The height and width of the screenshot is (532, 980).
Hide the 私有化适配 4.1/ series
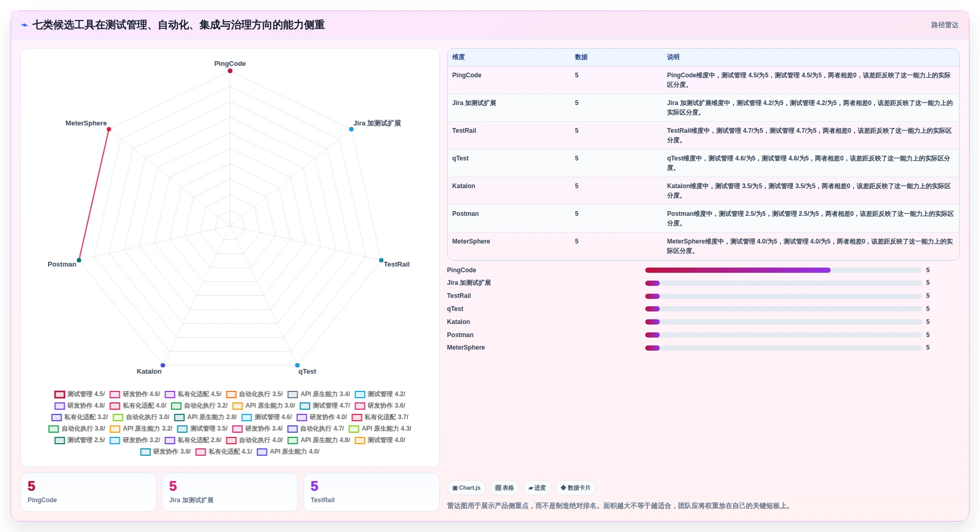(x=224, y=452)
